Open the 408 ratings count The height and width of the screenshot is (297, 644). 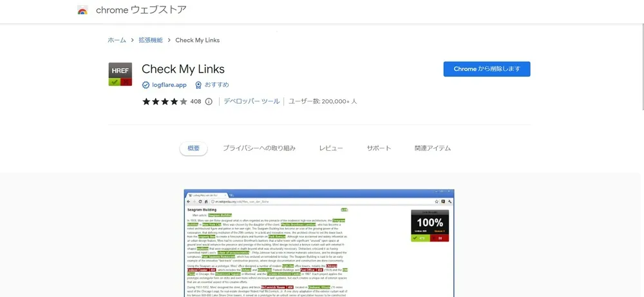coord(196,101)
